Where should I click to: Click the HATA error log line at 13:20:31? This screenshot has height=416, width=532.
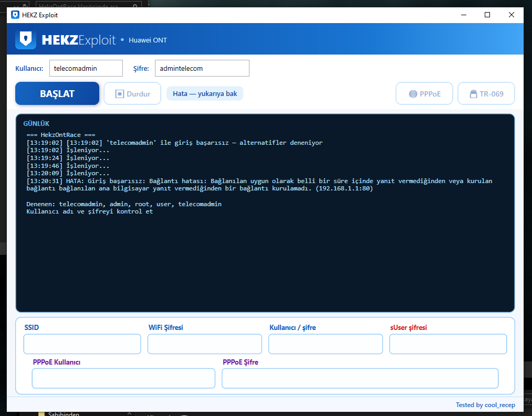point(259,185)
